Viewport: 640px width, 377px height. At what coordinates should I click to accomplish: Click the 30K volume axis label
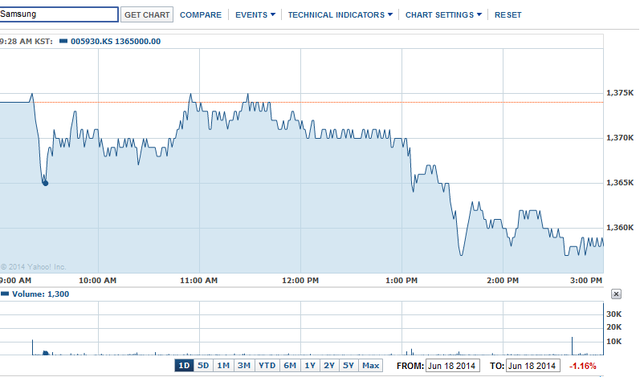pyautogui.click(x=614, y=314)
